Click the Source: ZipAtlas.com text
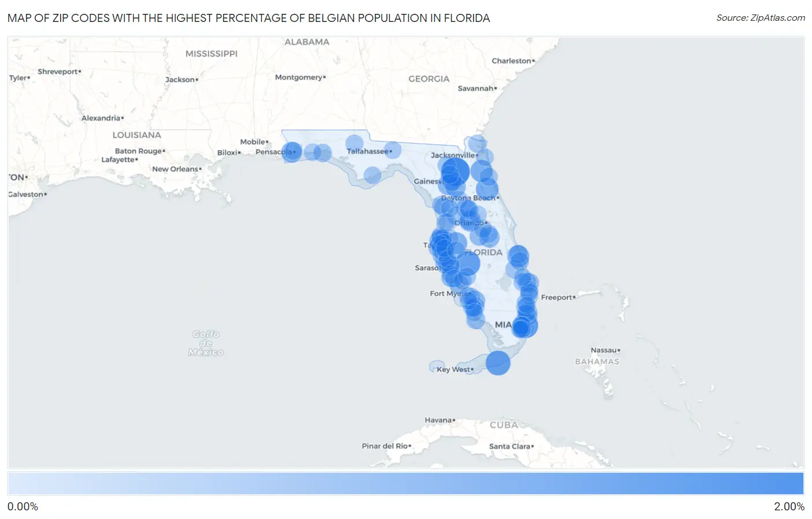Screen dimensions: 812x519 tap(761, 18)
